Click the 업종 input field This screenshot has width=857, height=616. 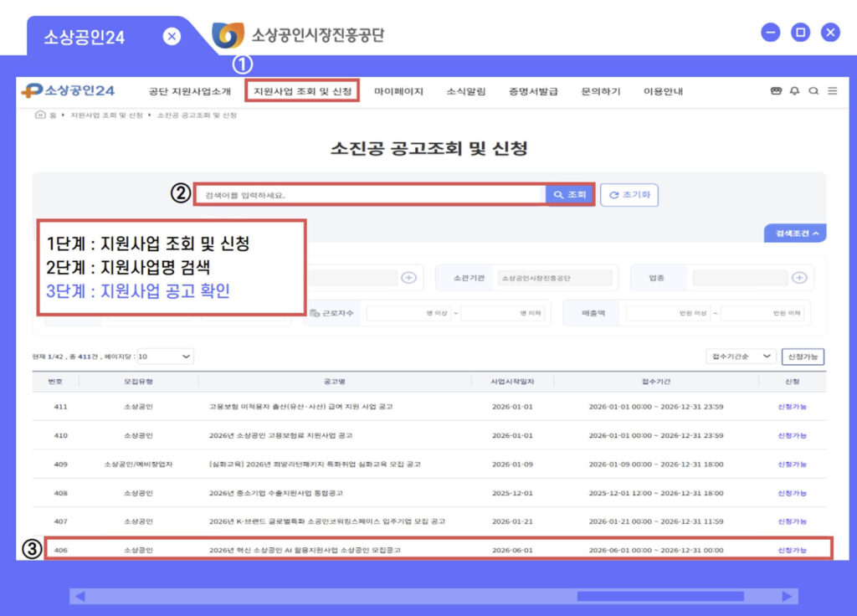point(740,278)
